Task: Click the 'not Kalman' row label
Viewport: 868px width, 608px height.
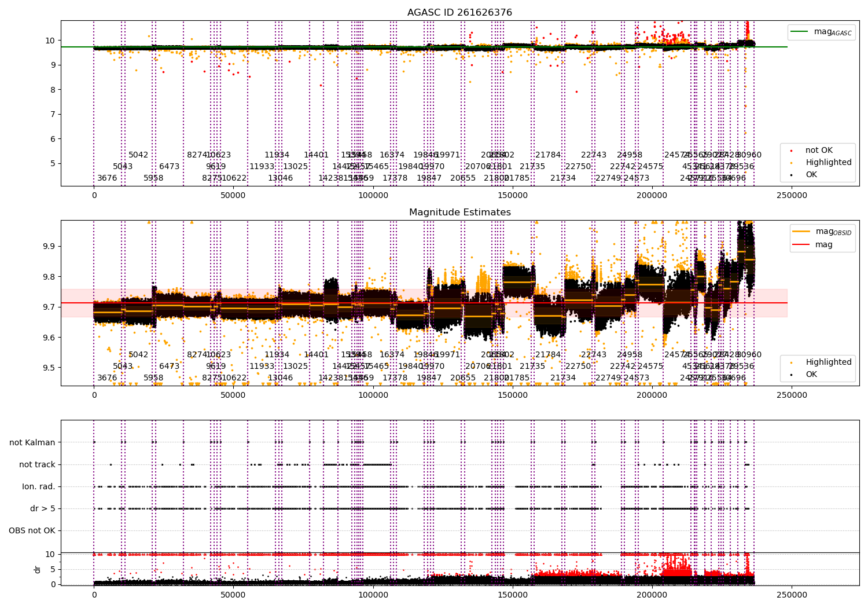Action: click(32, 442)
